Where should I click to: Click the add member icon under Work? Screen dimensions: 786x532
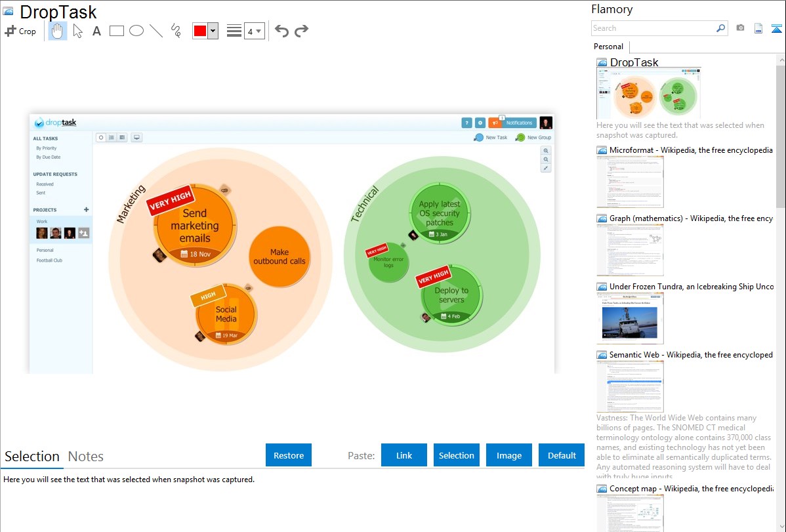click(x=84, y=233)
